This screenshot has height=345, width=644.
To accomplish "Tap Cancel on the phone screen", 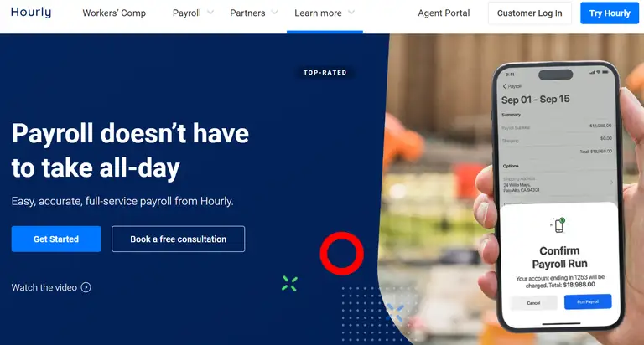I will (x=533, y=303).
